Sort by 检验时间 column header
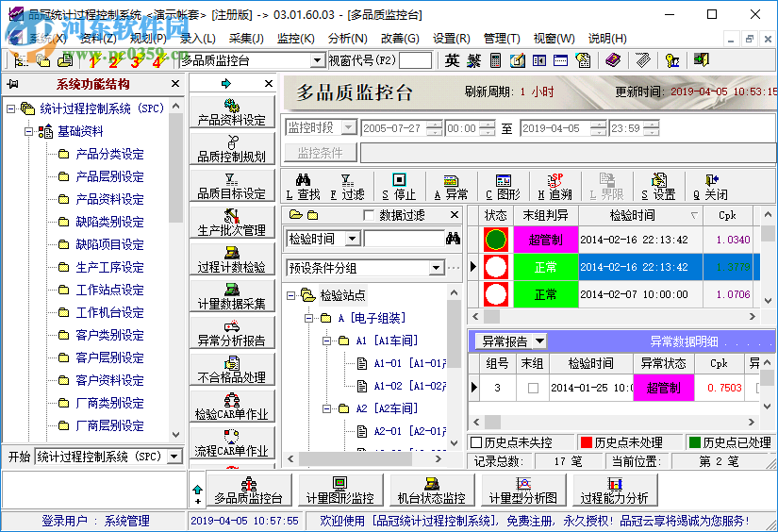Image resolution: width=778 pixels, height=532 pixels. (640, 215)
